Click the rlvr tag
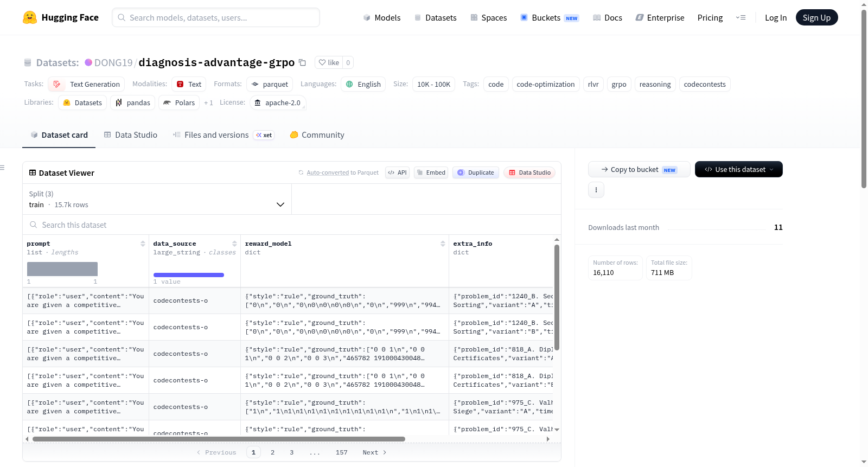This screenshot has height=467, width=868. coord(593,84)
